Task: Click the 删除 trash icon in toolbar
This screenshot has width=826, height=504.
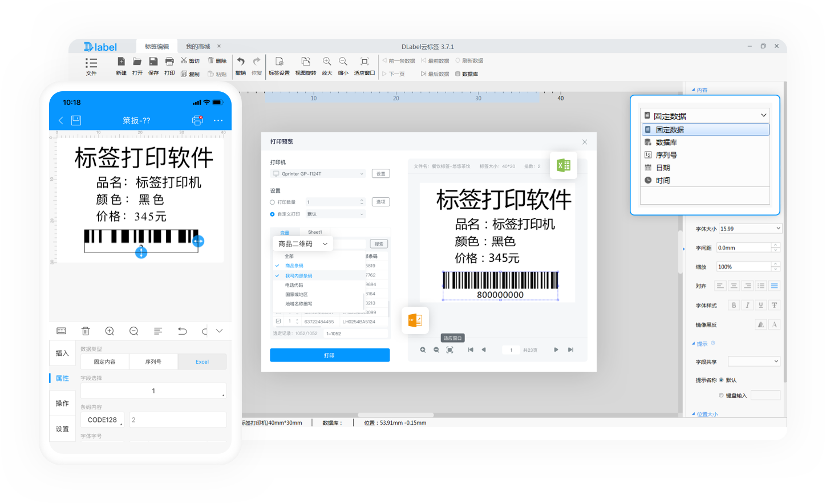Action: [210, 60]
